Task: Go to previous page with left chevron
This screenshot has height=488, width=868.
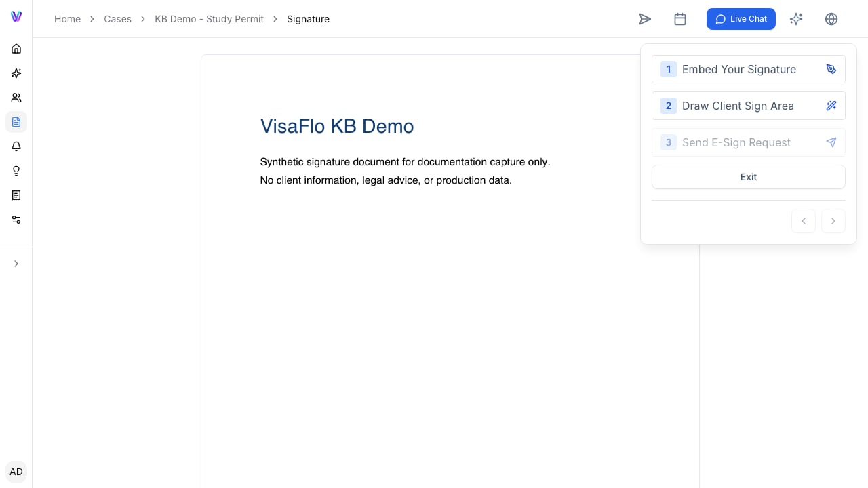Action: point(804,221)
